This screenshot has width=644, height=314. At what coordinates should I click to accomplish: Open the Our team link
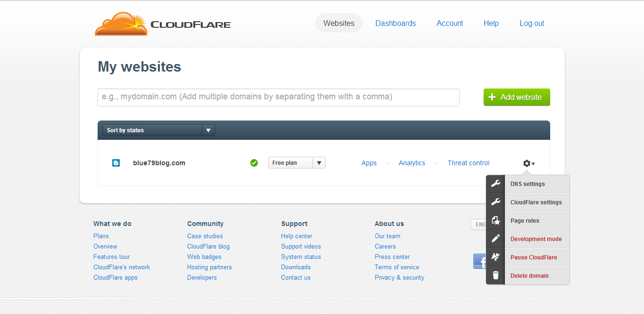click(388, 236)
